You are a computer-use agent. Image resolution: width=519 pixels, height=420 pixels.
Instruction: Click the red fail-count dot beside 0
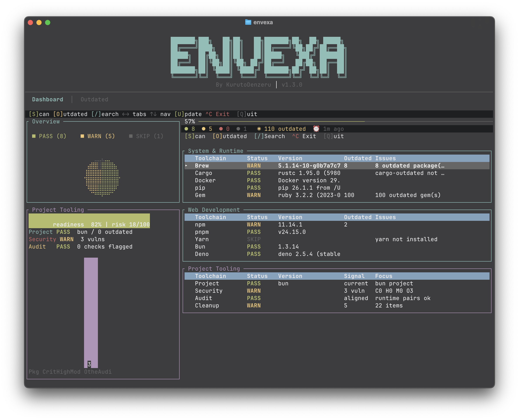(221, 129)
